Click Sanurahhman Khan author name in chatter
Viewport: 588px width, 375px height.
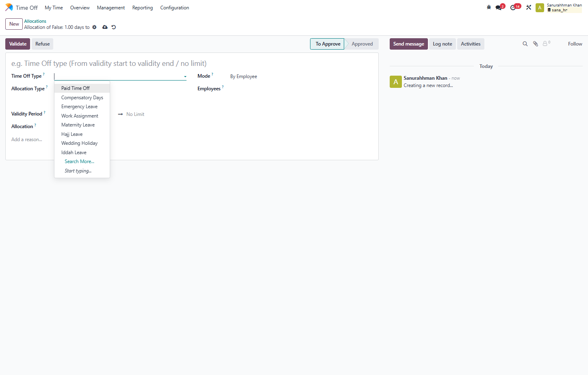[x=425, y=78]
